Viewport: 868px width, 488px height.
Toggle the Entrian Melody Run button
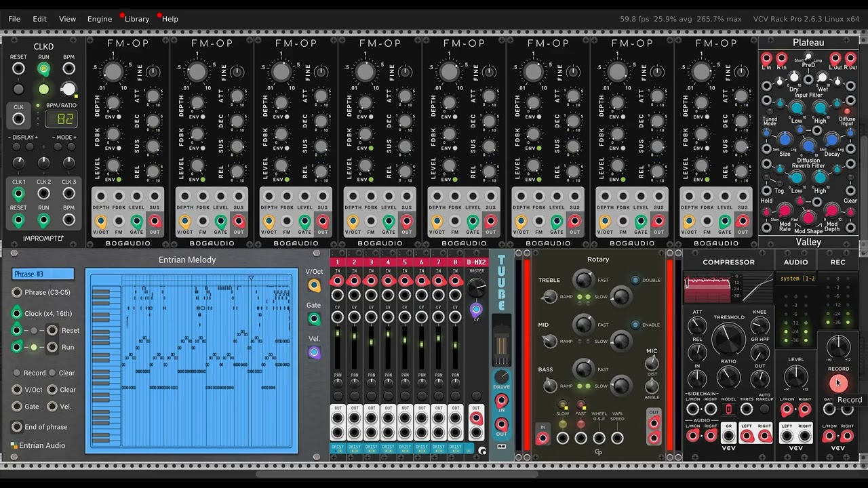point(34,347)
